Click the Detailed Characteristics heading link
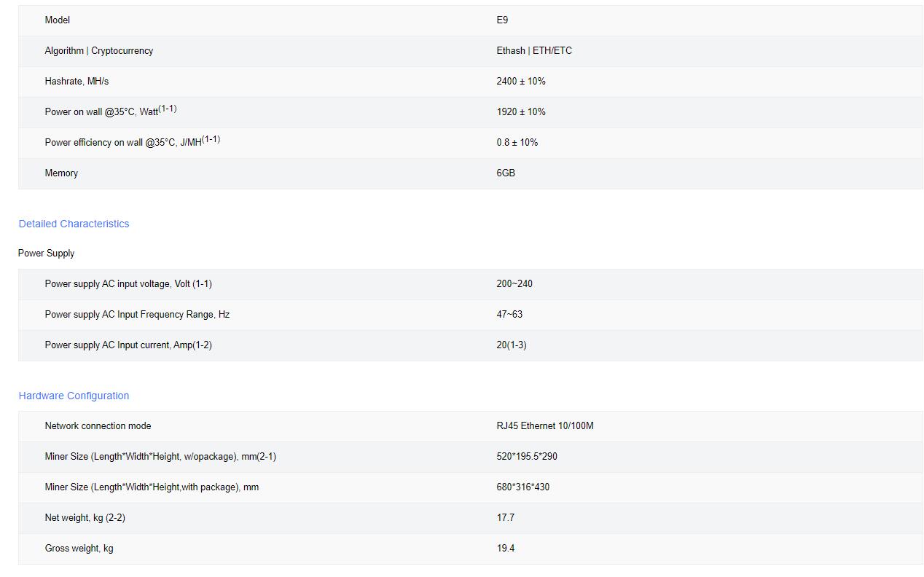924x577 pixels. [x=74, y=224]
